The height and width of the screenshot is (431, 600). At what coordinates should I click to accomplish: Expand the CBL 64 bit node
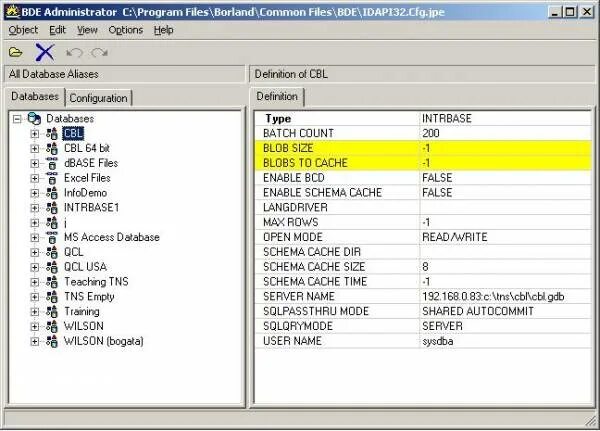(x=34, y=149)
